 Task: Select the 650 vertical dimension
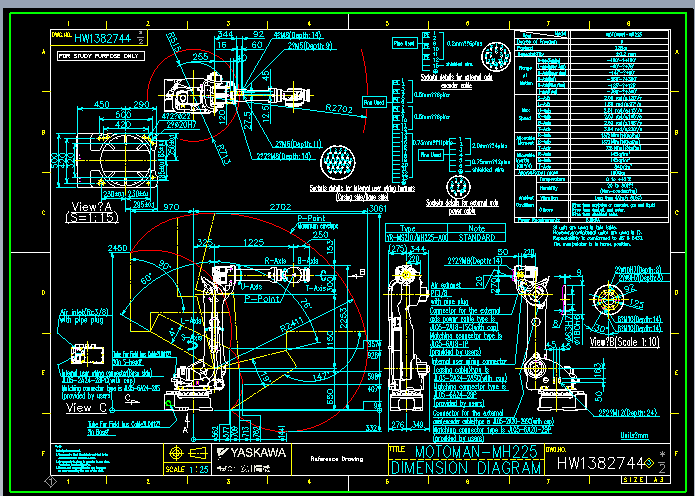coord(330,397)
